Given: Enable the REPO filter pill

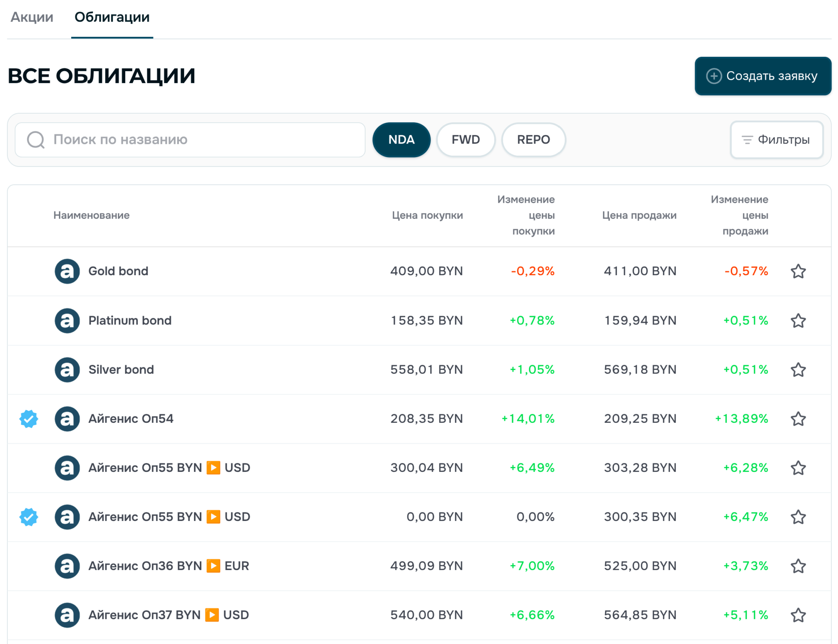Looking at the screenshot, I should pos(534,140).
